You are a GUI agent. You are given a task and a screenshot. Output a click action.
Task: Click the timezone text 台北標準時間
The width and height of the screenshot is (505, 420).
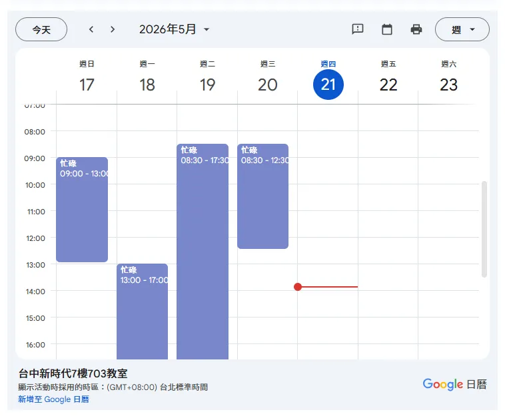click(x=184, y=387)
